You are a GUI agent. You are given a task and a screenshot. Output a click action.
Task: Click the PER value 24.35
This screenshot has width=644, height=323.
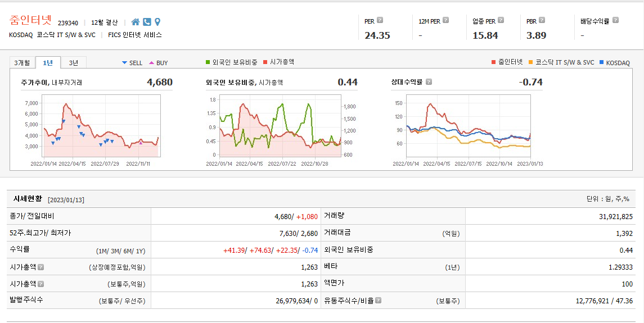point(377,36)
